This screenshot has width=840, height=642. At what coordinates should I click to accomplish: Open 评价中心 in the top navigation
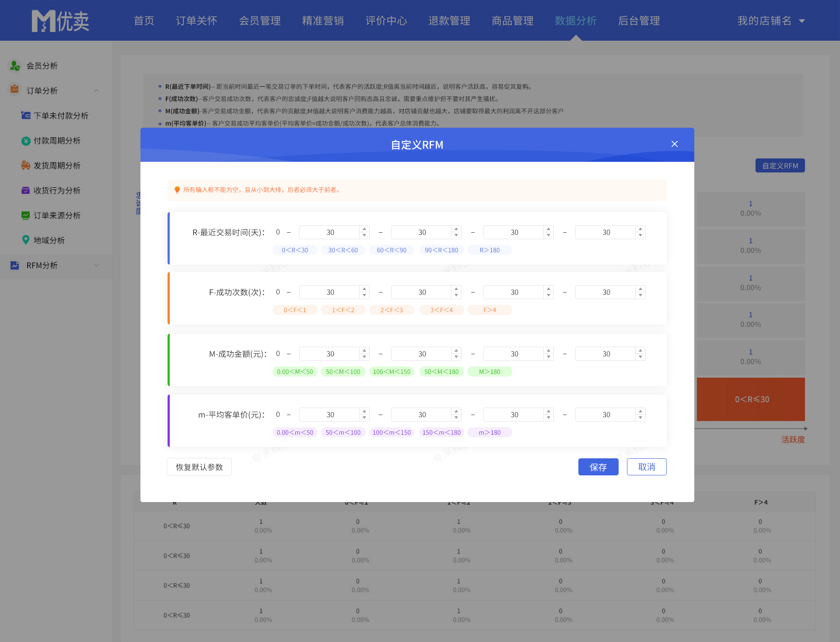click(386, 21)
